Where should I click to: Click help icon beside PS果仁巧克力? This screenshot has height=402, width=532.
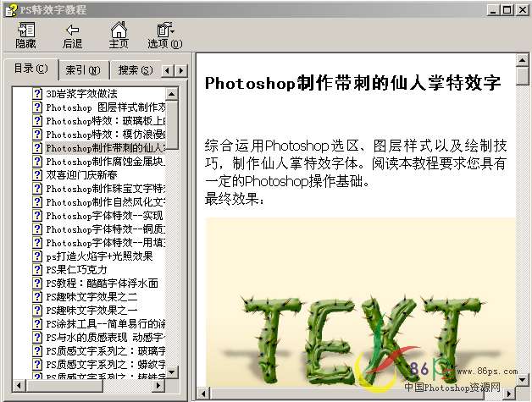(x=37, y=270)
